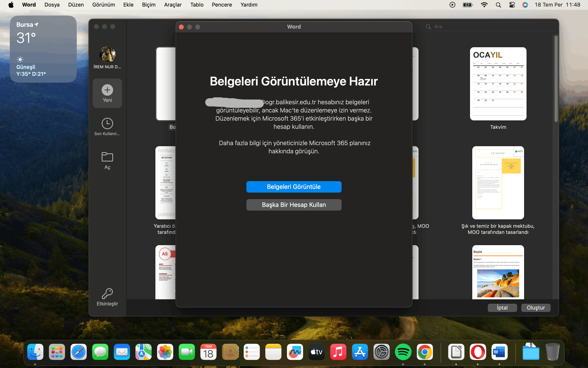Open the Apple menu
Image resolution: width=588 pixels, height=368 pixels.
click(11, 5)
